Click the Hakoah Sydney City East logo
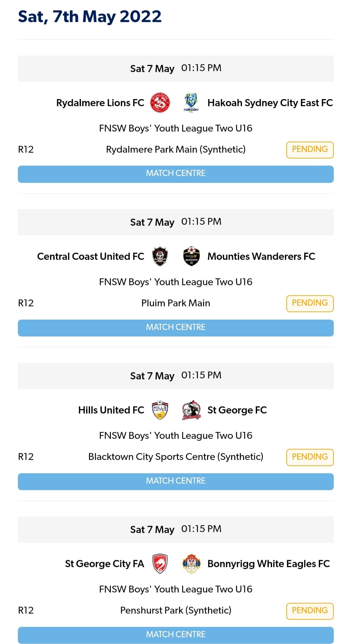 point(191,103)
